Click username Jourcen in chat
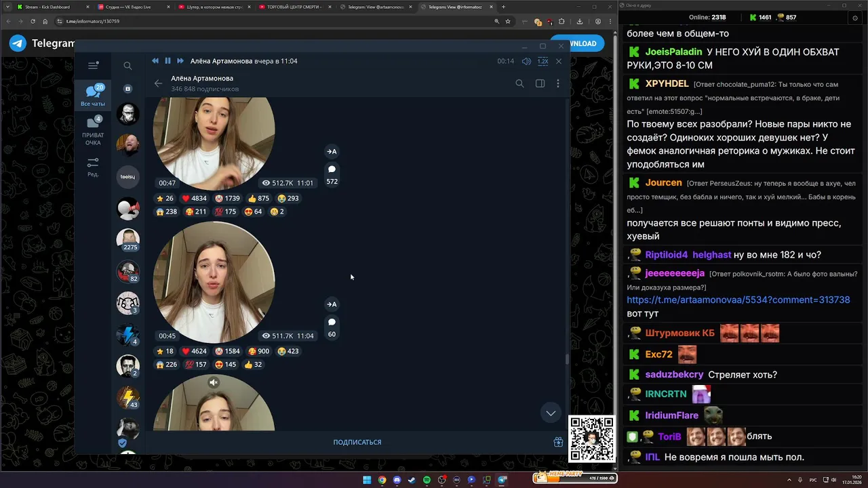868x488 pixels. 663,182
